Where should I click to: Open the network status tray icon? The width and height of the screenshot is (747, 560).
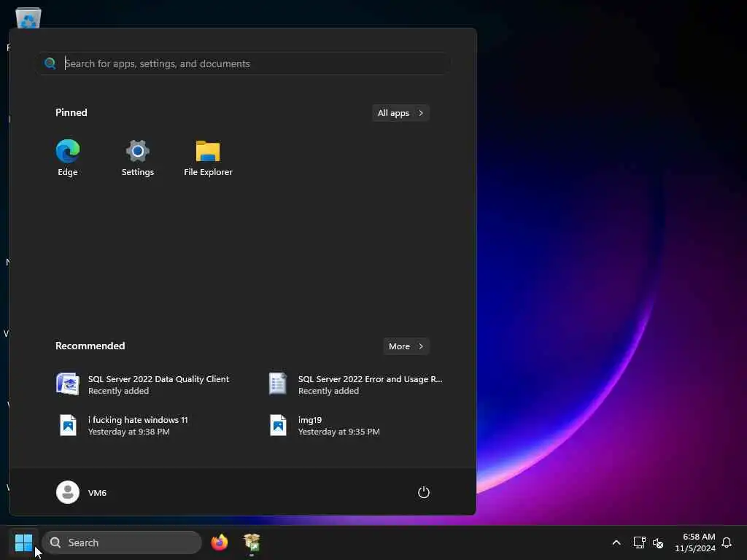639,542
